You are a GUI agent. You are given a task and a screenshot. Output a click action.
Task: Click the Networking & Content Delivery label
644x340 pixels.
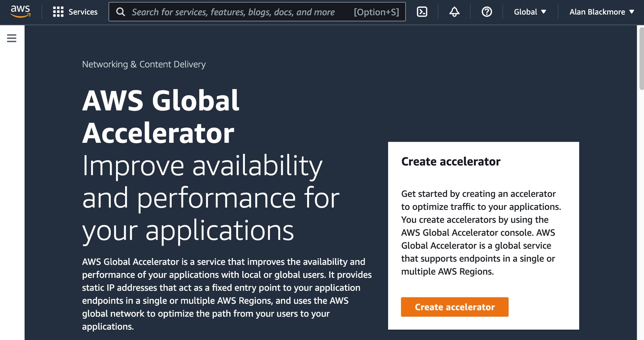point(144,64)
